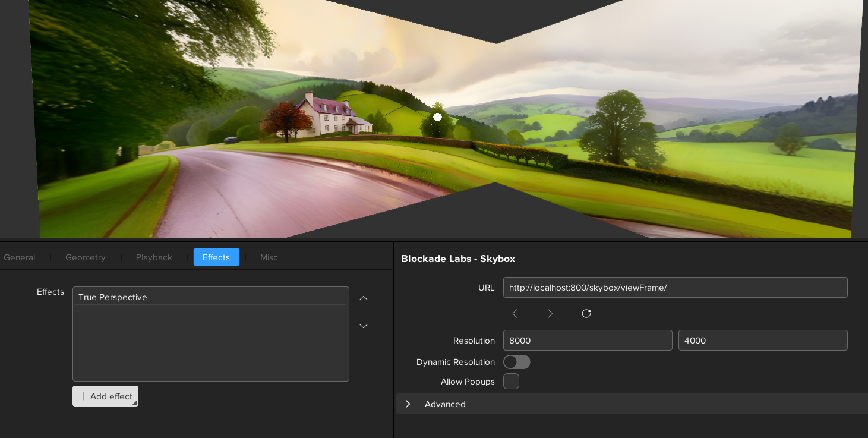This screenshot has width=868, height=438.
Task: Click the active Effects tab
Action: [216, 257]
